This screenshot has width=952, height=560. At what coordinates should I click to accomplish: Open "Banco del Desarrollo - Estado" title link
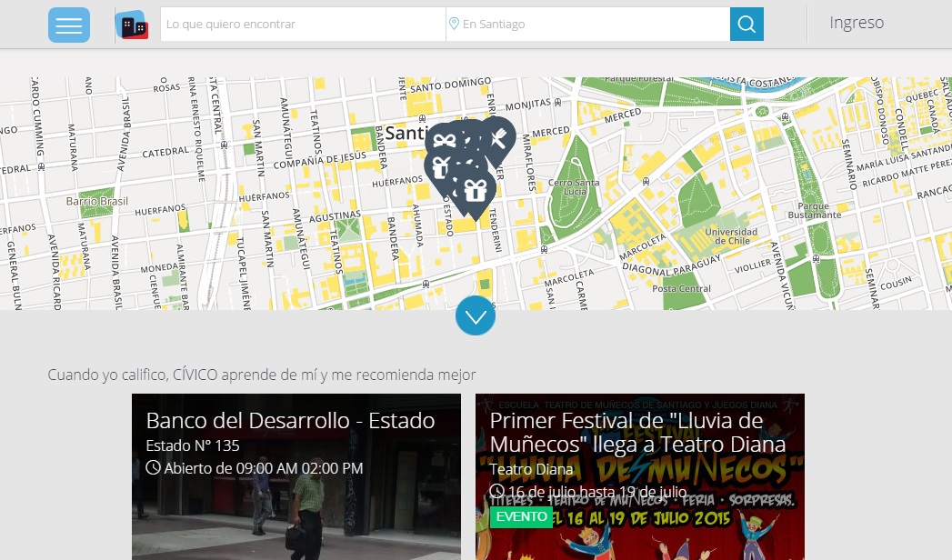click(290, 421)
